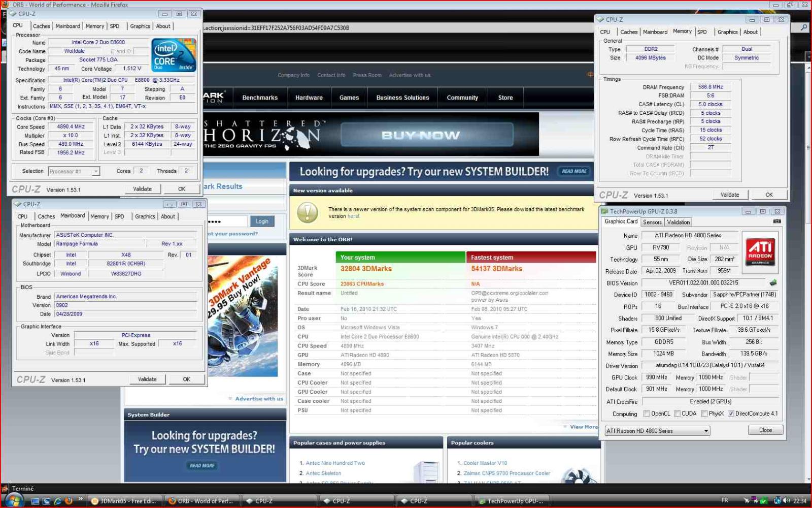
Task: Click the Login button on the ORB page
Action: 262,221
